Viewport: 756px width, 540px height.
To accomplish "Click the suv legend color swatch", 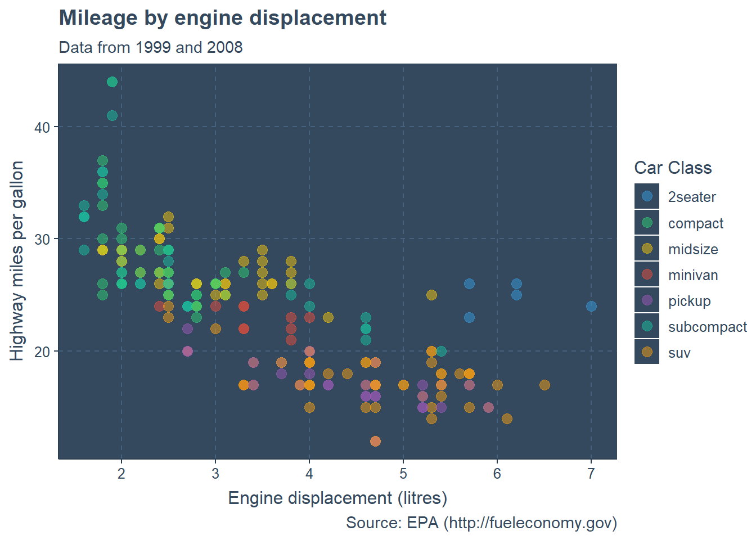I will pyautogui.click(x=647, y=352).
